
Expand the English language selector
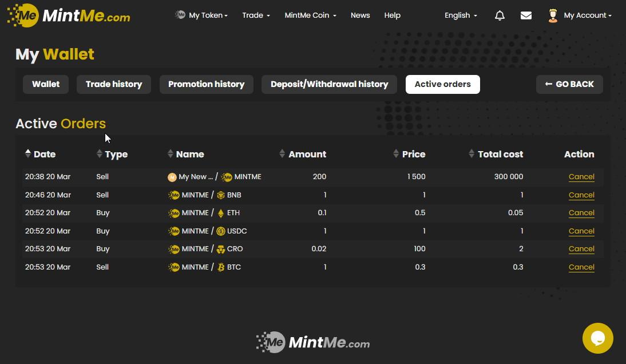click(x=461, y=15)
